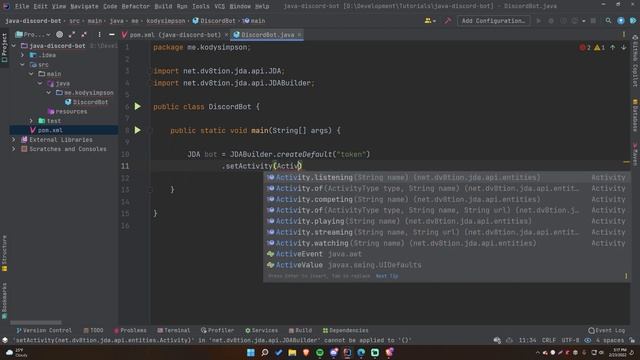
Task: Open the Refactor menu
Action: click(x=136, y=6)
